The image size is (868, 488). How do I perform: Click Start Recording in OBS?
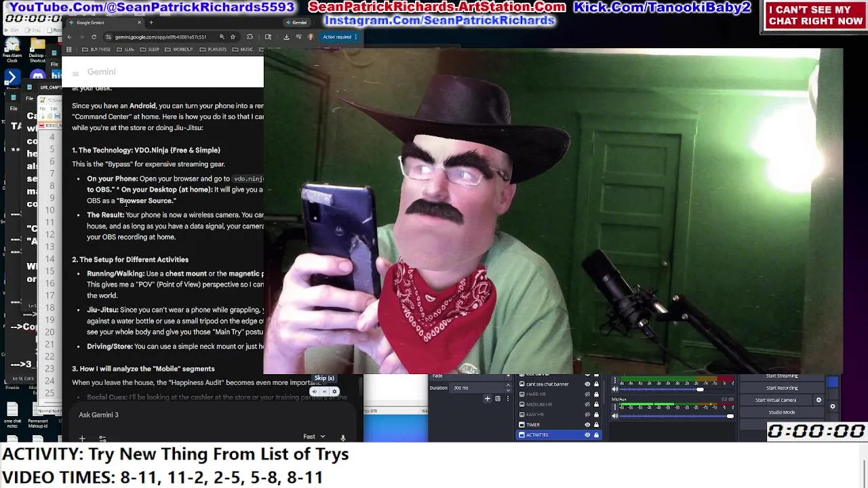click(782, 388)
